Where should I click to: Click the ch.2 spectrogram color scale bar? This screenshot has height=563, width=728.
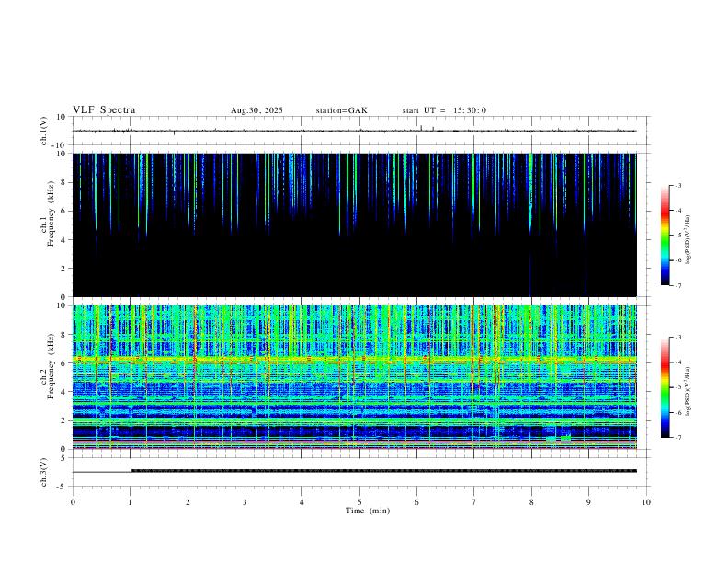point(665,387)
